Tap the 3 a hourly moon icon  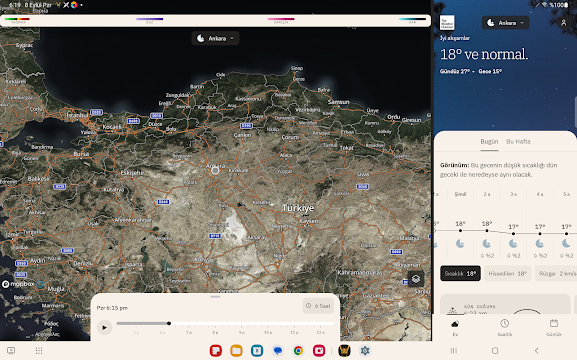(513, 244)
